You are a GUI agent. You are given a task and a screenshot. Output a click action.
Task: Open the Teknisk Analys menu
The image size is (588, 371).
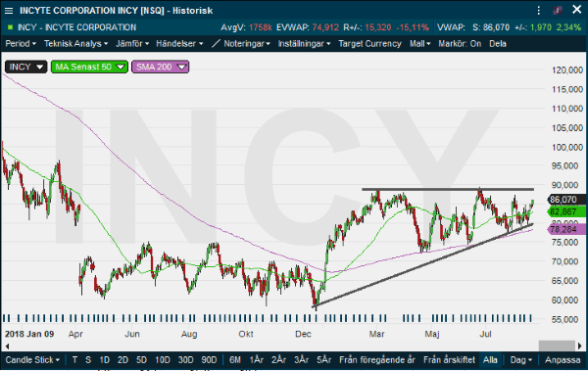click(x=76, y=43)
